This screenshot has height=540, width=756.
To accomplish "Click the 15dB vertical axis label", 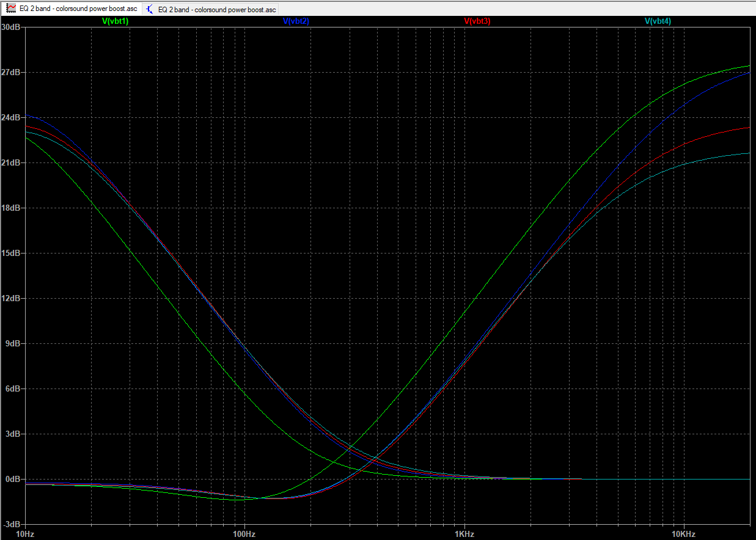I will [x=12, y=254].
